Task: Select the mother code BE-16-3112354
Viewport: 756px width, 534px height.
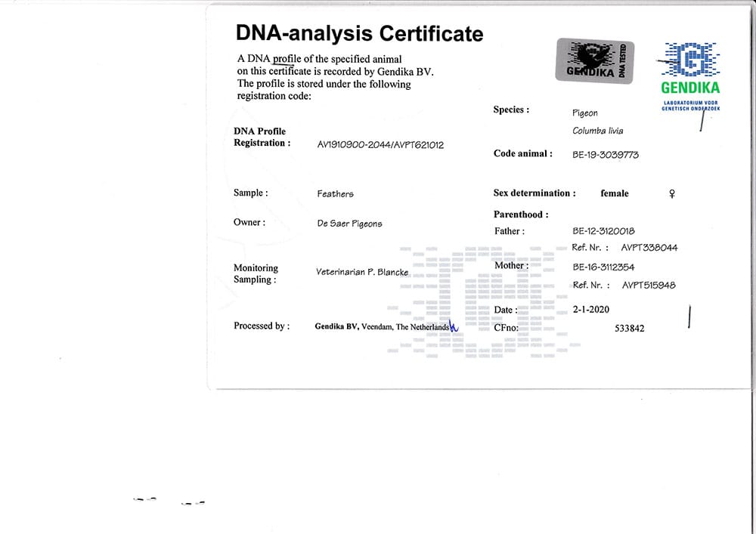Action: (604, 267)
